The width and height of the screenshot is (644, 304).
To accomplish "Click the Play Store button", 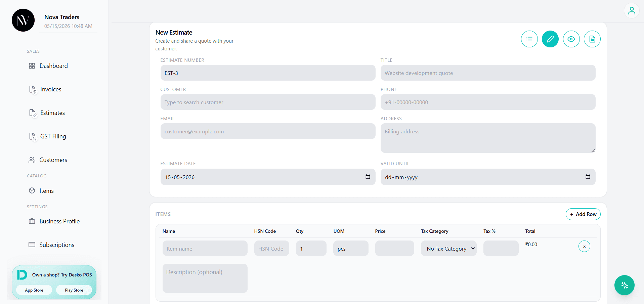I will [74, 290].
